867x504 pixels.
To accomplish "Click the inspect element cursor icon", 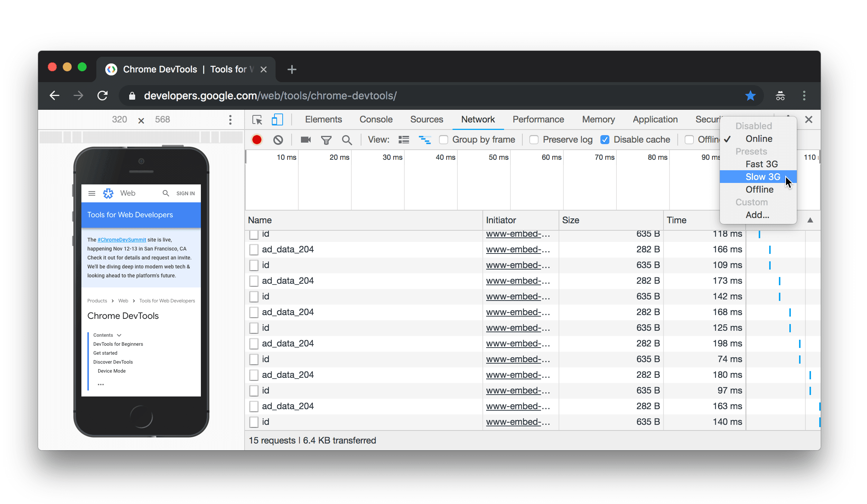I will click(257, 119).
